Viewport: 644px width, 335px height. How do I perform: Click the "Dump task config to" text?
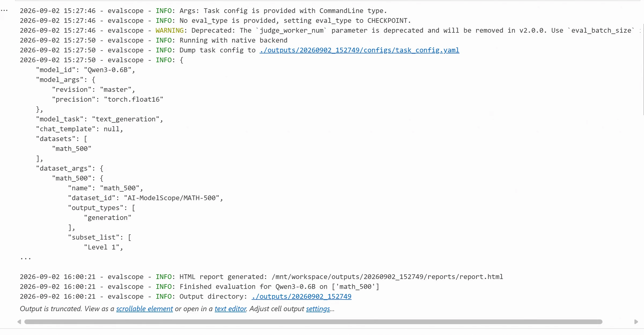click(217, 50)
